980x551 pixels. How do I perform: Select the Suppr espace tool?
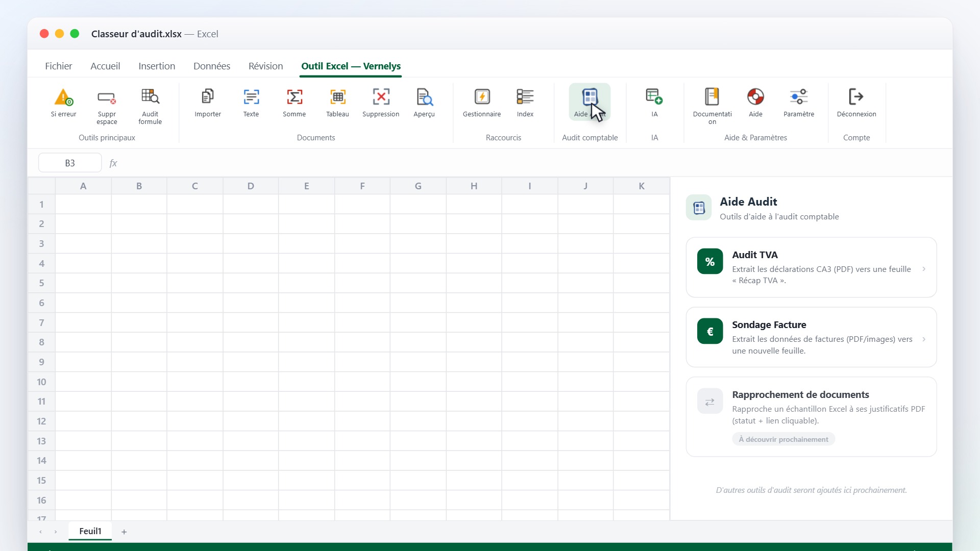(x=107, y=96)
